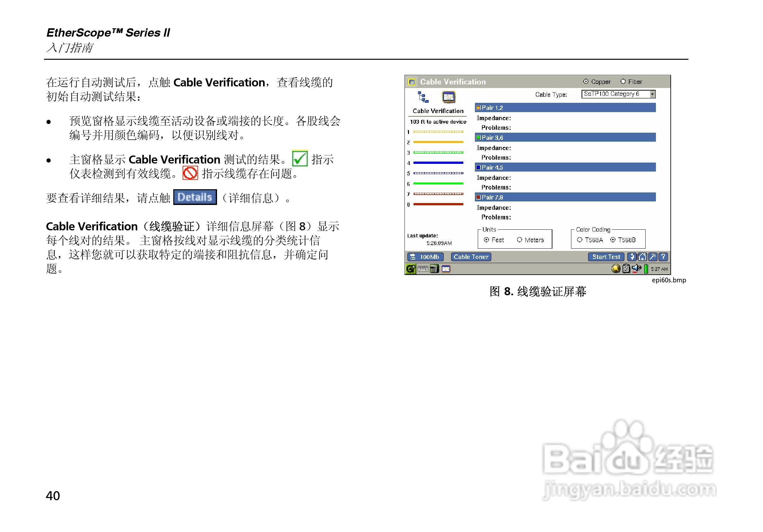Open the Home screen icon
The height and width of the screenshot is (532, 763).
coord(642,257)
